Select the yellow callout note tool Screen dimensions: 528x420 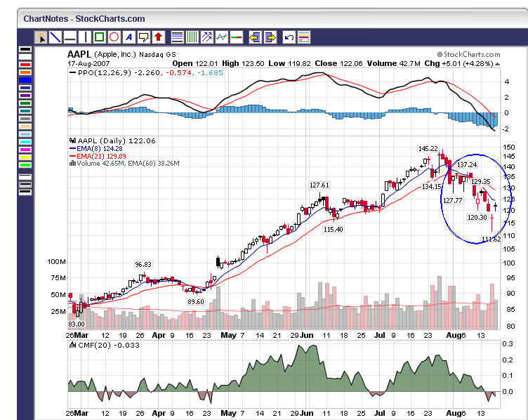pyautogui.click(x=144, y=37)
